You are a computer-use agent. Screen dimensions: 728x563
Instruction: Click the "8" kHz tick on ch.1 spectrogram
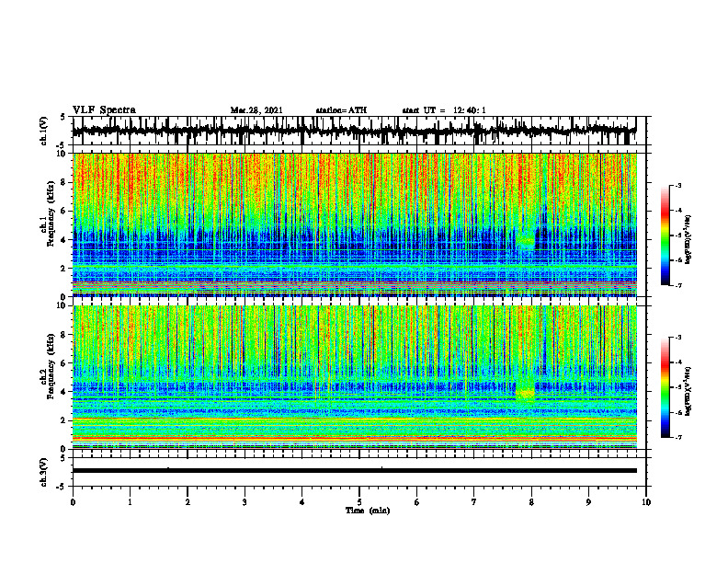coord(64,182)
